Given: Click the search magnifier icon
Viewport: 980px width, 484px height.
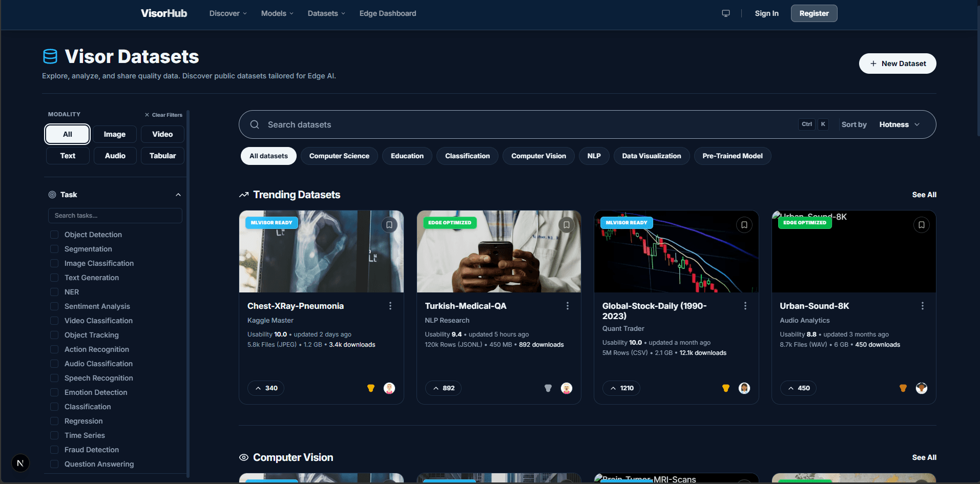Looking at the screenshot, I should (255, 124).
